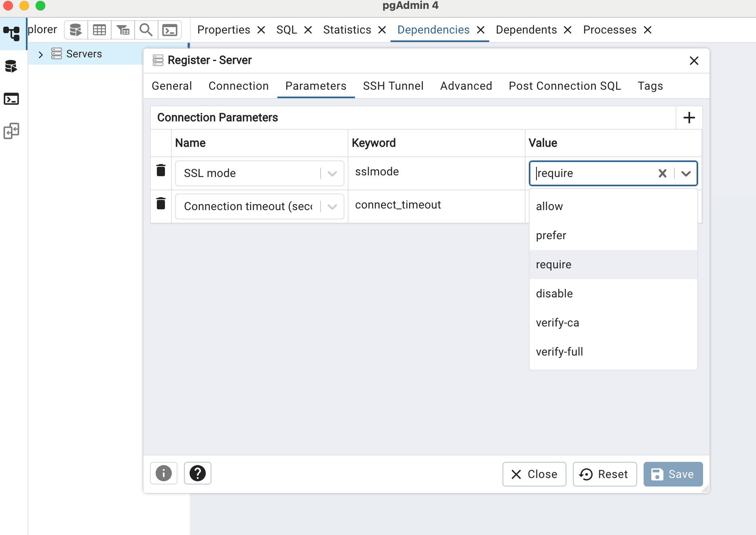756x535 pixels.
Task: Delete the SSL mode parameter row
Action: click(161, 171)
